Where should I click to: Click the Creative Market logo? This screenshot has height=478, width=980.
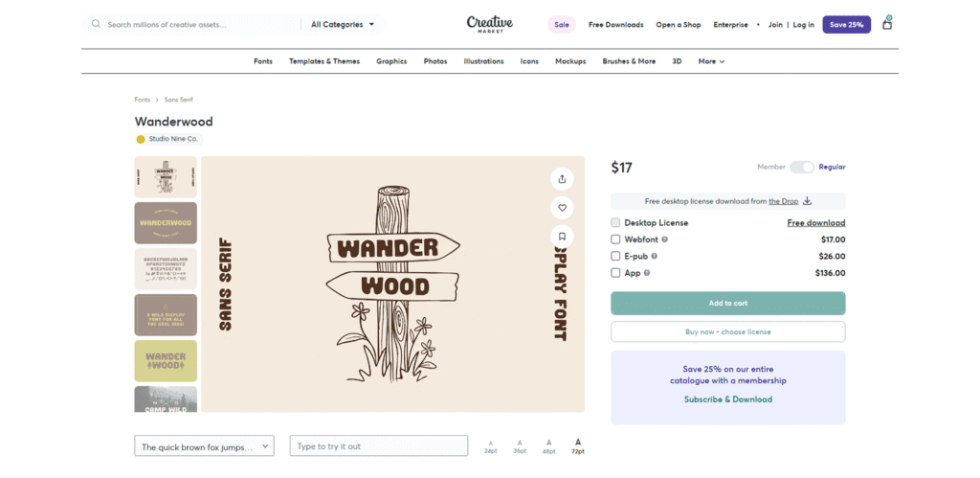[489, 24]
